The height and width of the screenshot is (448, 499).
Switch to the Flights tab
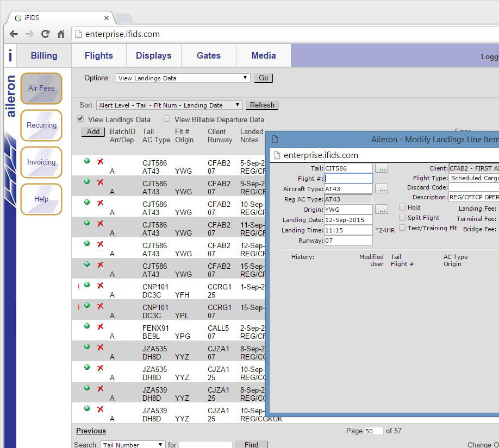point(98,55)
